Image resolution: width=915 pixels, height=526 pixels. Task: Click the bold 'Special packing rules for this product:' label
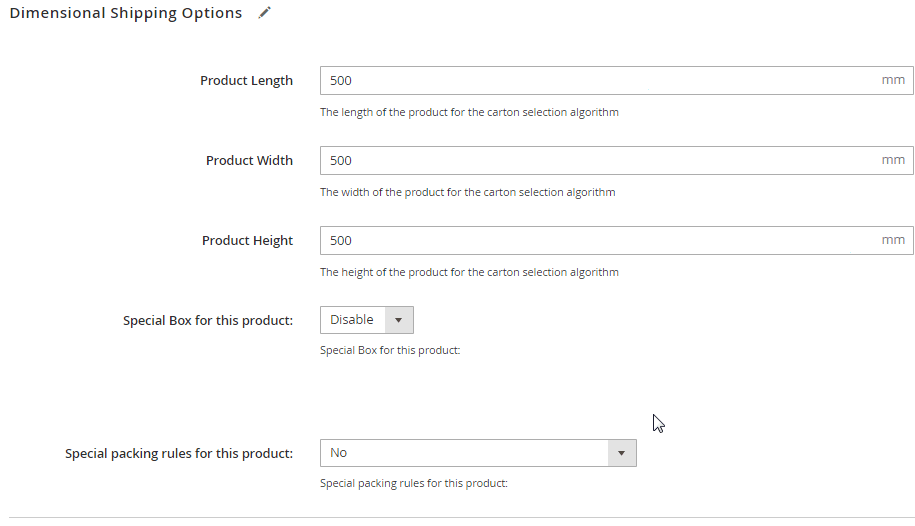[x=179, y=454]
